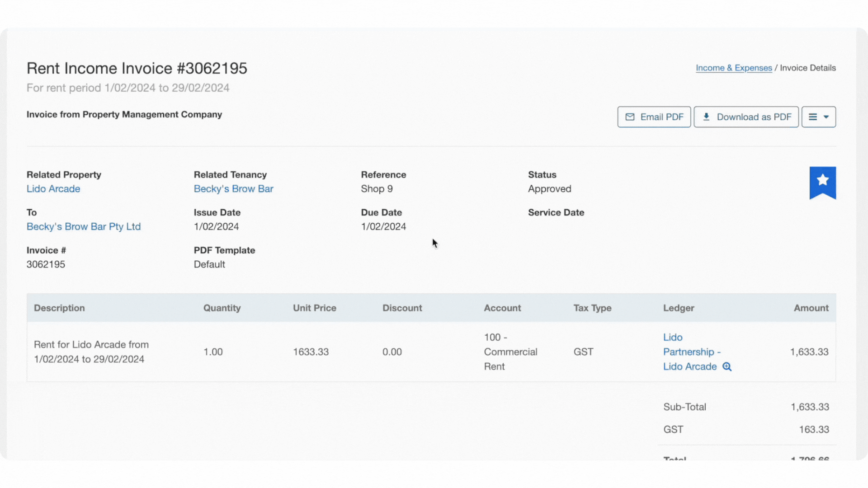Click the magnifier icon beside ledger name
This screenshot has width=868, height=488.
[726, 366]
